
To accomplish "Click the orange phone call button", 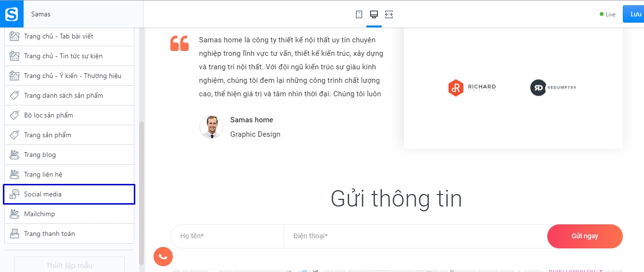I will [x=163, y=256].
